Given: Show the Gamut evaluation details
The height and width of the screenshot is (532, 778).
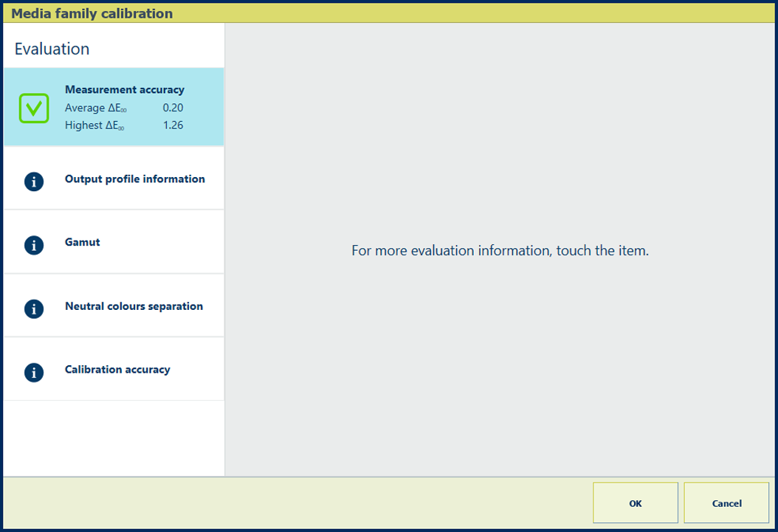Looking at the screenshot, I should [83, 242].
